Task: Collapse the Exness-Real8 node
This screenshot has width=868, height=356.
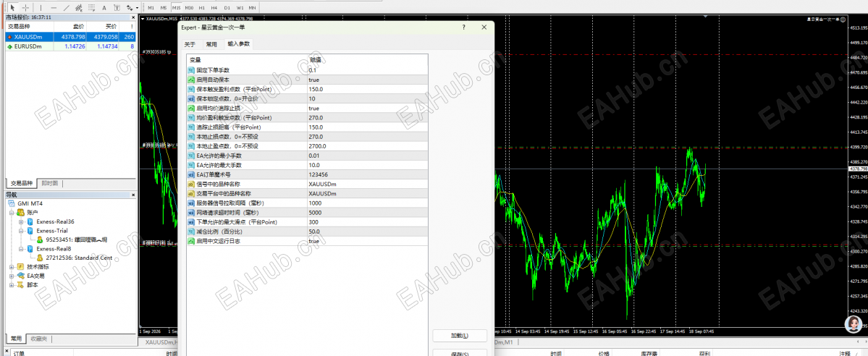Action: coord(21,249)
